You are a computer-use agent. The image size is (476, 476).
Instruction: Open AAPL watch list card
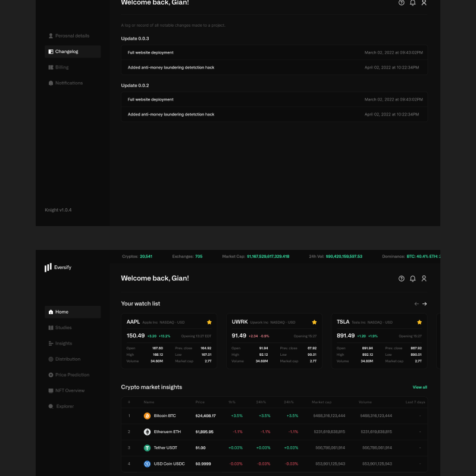pyautogui.click(x=169, y=341)
